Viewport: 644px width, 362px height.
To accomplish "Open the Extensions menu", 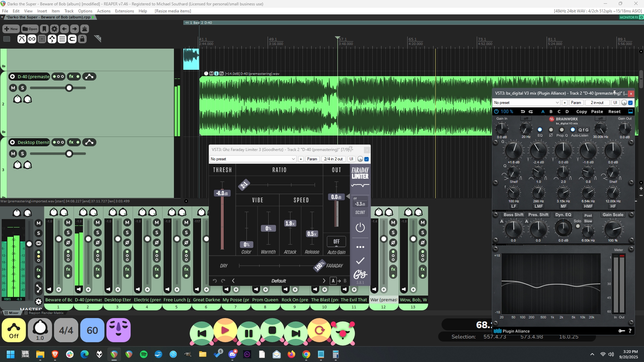I will pyautogui.click(x=124, y=11).
